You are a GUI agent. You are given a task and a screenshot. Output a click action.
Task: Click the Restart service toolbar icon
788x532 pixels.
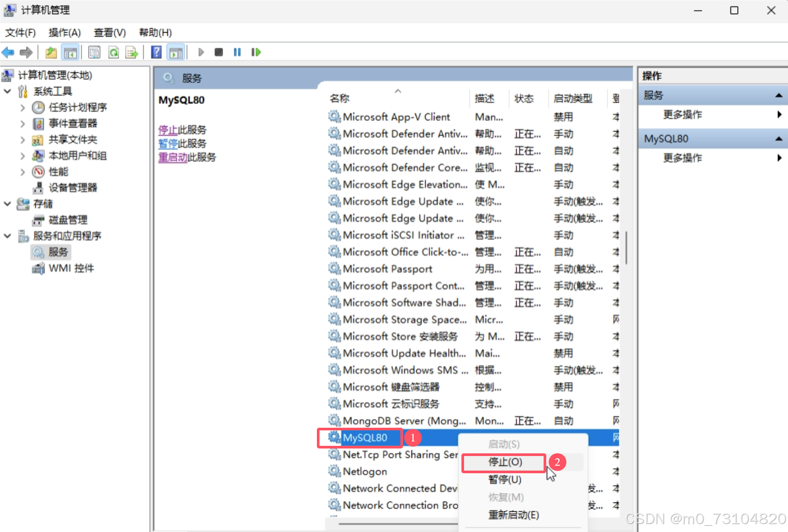[256, 53]
